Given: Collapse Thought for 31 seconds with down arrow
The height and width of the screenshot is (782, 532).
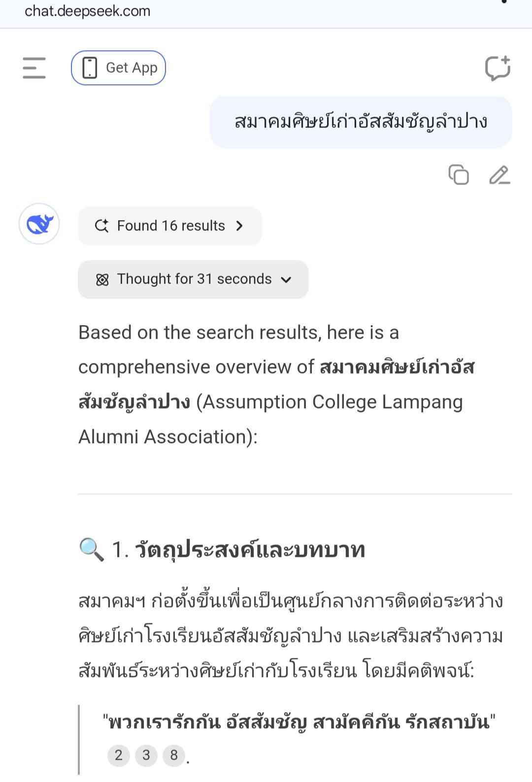Looking at the screenshot, I should point(286,280).
